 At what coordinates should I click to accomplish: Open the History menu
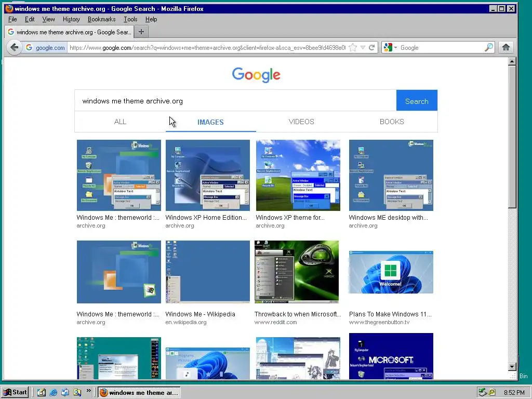tap(71, 19)
